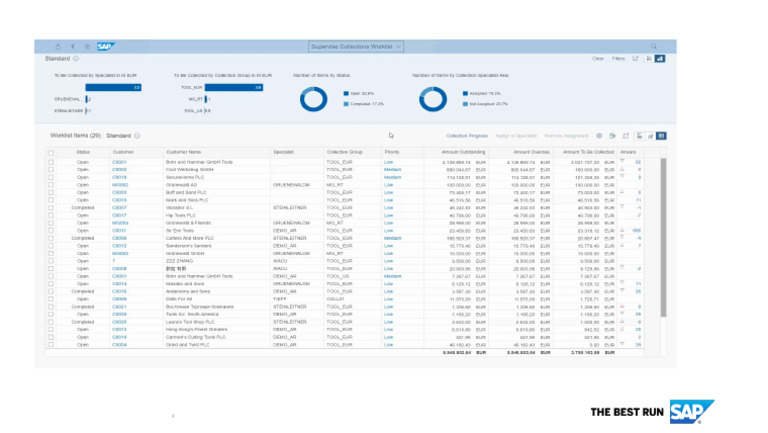The width and height of the screenshot is (768, 433).
Task: Open Medium priority link for SecureHome PLC
Action: pyautogui.click(x=392, y=177)
